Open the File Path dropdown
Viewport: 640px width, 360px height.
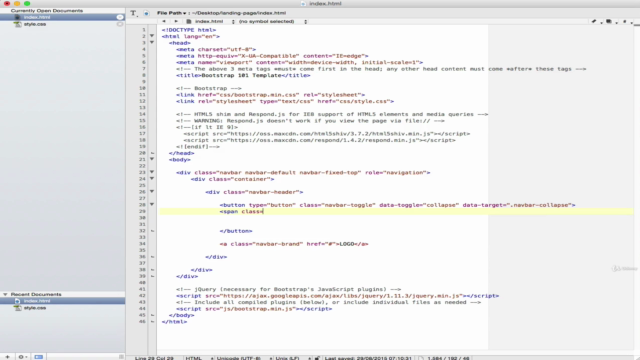pos(171,13)
